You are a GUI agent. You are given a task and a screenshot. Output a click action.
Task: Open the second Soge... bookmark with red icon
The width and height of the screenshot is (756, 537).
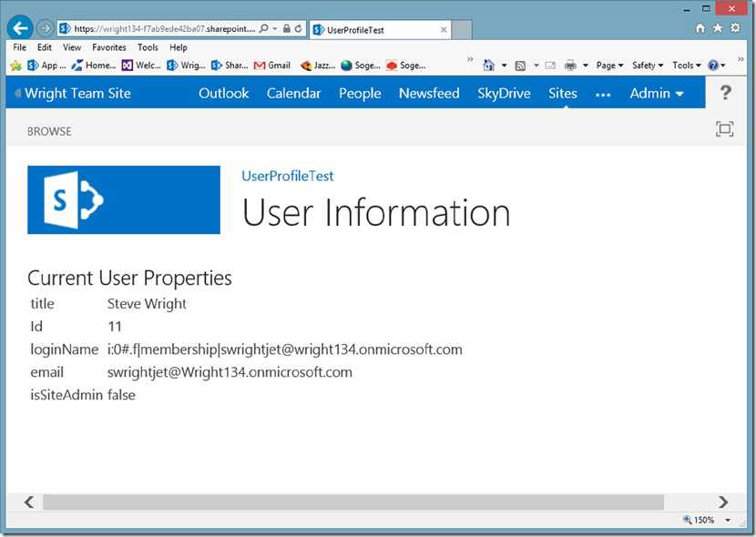click(406, 65)
